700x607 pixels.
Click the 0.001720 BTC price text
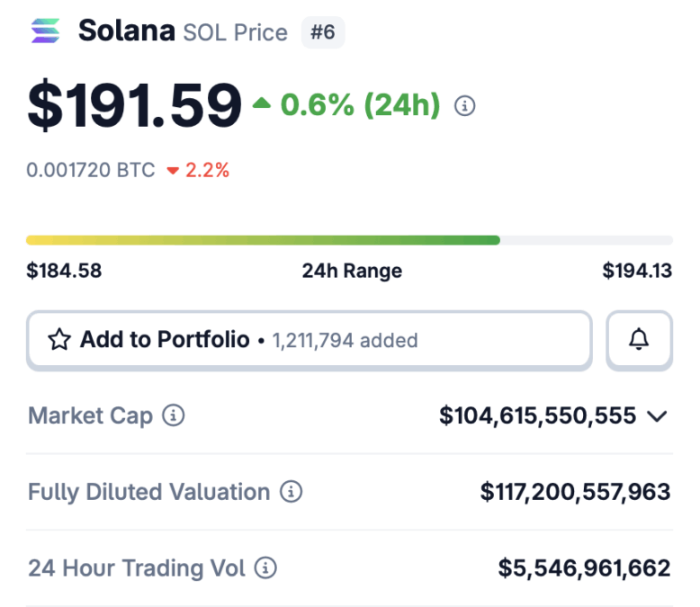[x=91, y=170]
